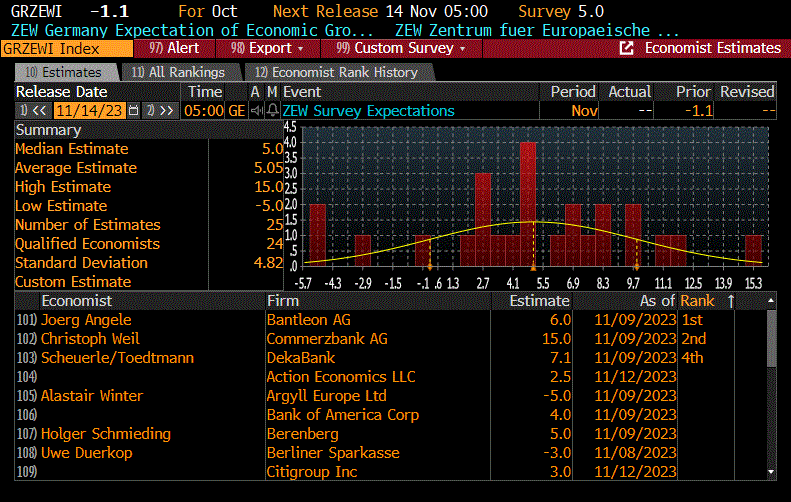Click Number of Estimates label
The width and height of the screenshot is (791, 502).
[88, 225]
